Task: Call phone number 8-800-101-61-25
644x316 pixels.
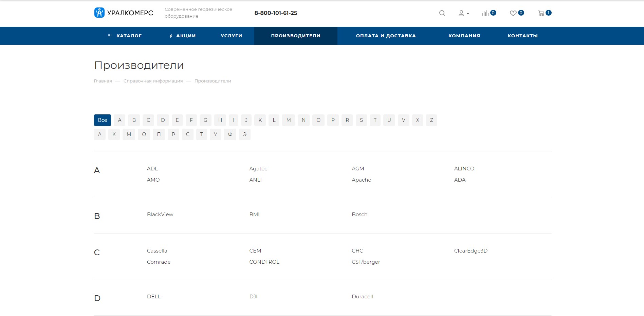Action: click(276, 13)
